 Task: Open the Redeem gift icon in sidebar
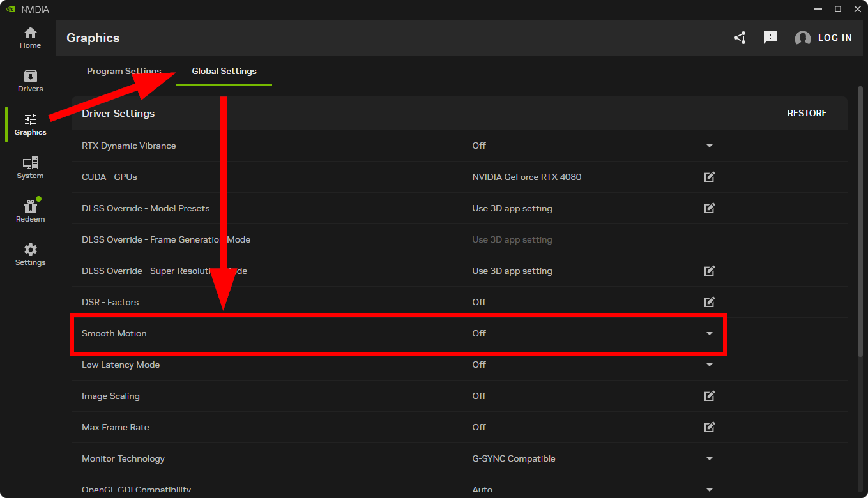pyautogui.click(x=29, y=209)
